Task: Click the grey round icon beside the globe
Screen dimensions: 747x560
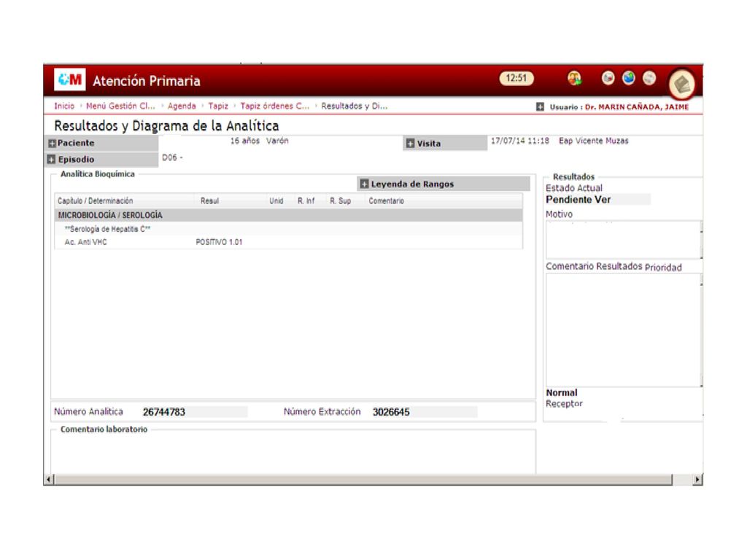Action: click(649, 77)
